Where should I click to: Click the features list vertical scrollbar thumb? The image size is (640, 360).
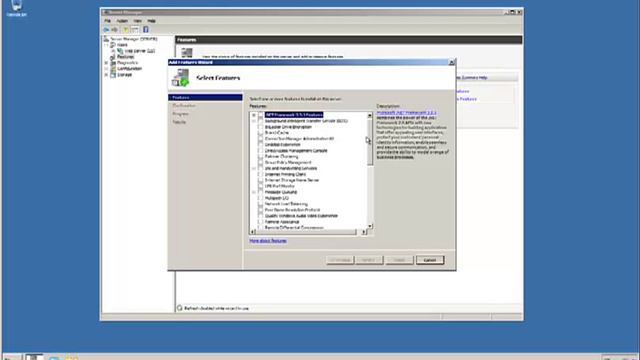click(x=370, y=142)
